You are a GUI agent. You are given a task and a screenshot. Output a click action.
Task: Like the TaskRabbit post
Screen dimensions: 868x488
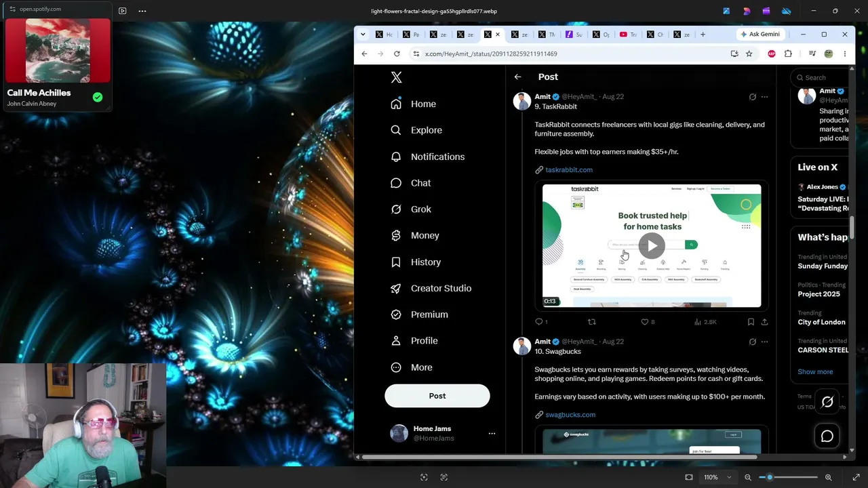(x=645, y=322)
